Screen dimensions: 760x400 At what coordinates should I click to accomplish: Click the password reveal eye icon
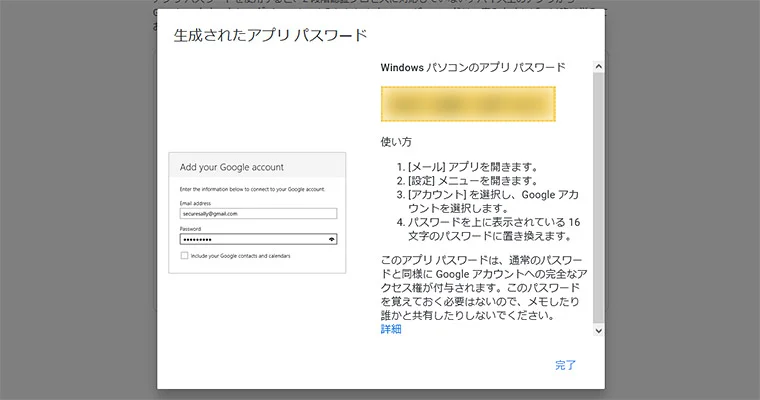click(x=332, y=239)
